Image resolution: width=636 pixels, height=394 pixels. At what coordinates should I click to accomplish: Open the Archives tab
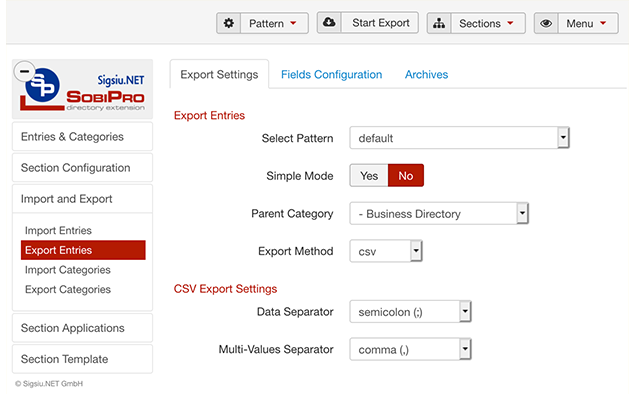click(x=426, y=74)
